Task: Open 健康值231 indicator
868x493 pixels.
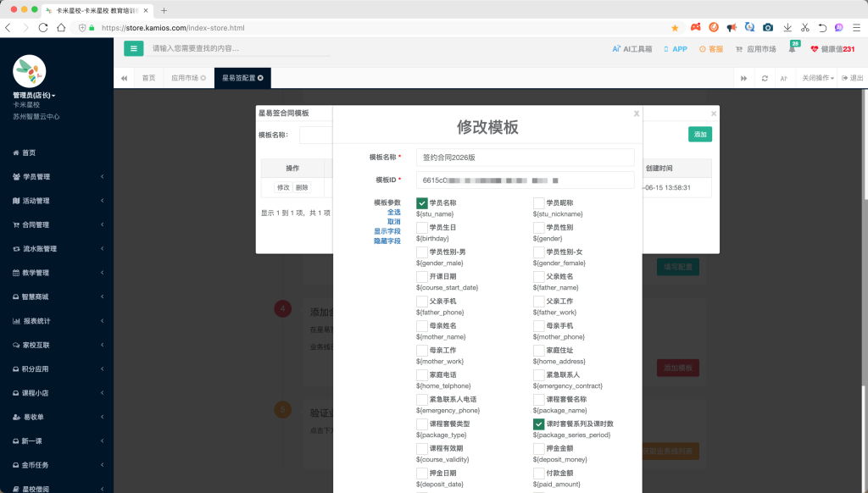Action: point(832,49)
